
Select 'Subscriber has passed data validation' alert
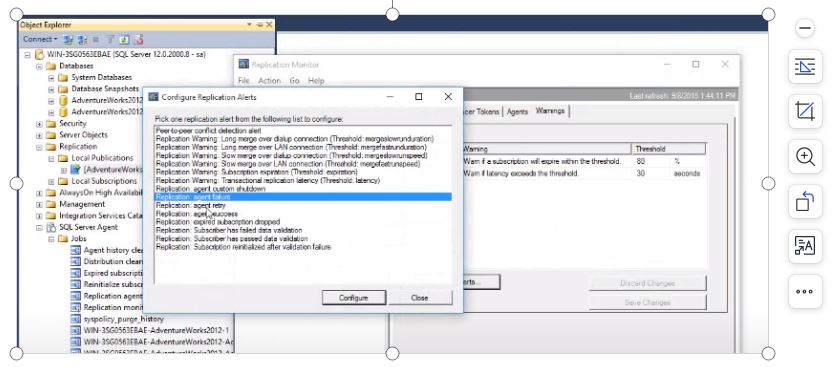coord(303,239)
